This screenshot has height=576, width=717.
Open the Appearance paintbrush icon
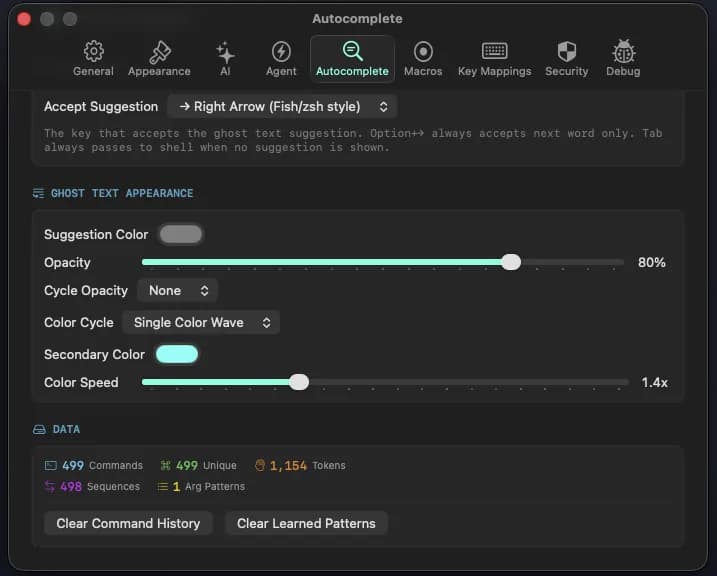(x=160, y=52)
